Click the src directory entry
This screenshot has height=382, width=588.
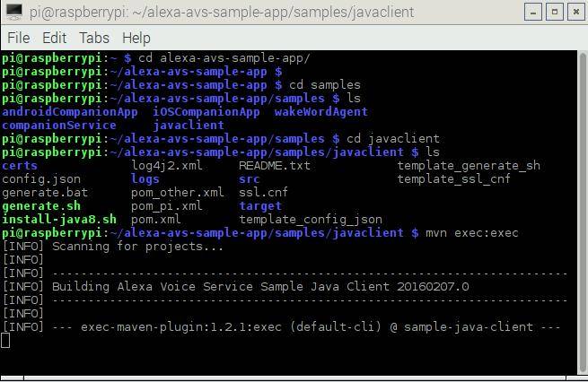(250, 179)
